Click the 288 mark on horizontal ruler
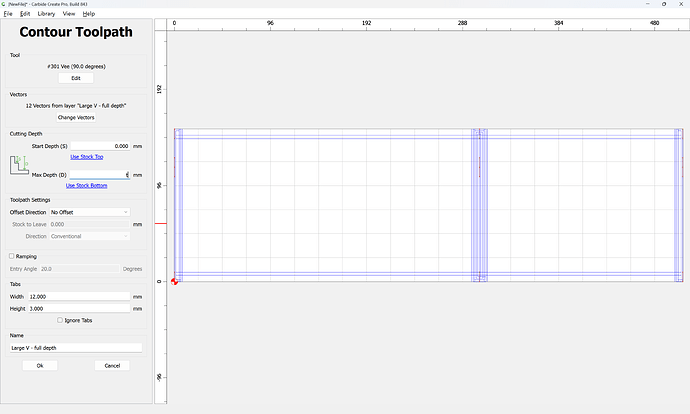The width and height of the screenshot is (690, 414). (x=462, y=23)
